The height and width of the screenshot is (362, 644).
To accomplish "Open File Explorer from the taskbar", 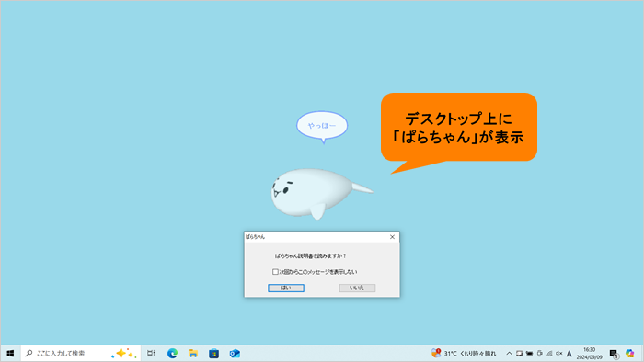I will click(193, 353).
